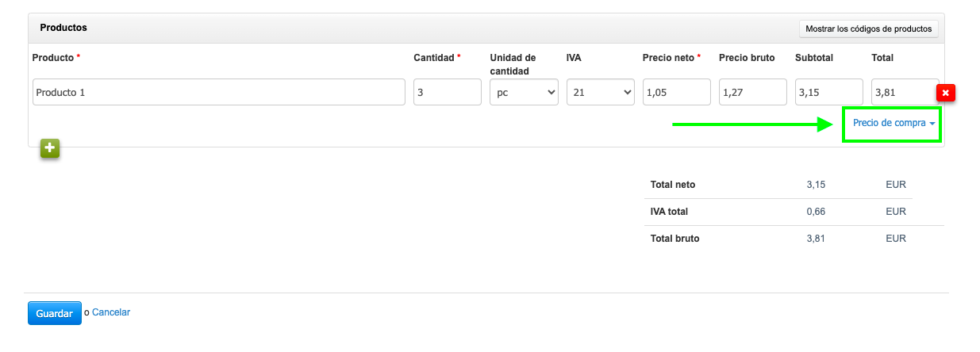Add a new product row with green plus
The width and height of the screenshot is (980, 352).
click(50, 148)
